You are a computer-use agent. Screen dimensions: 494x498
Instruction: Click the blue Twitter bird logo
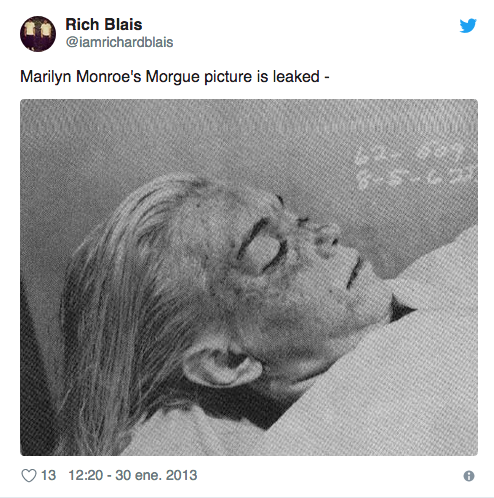468,26
